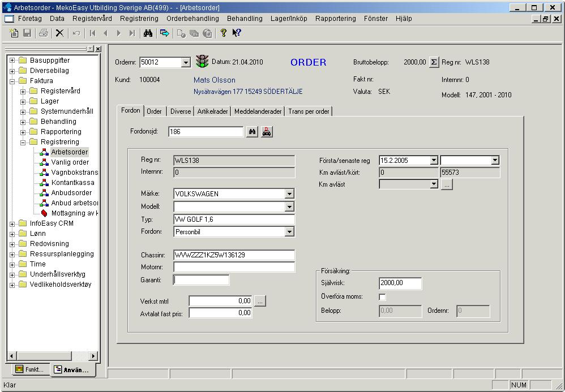Click ellipsis button beside Km avläst
Screen dimensions: 565x392
coord(447,184)
